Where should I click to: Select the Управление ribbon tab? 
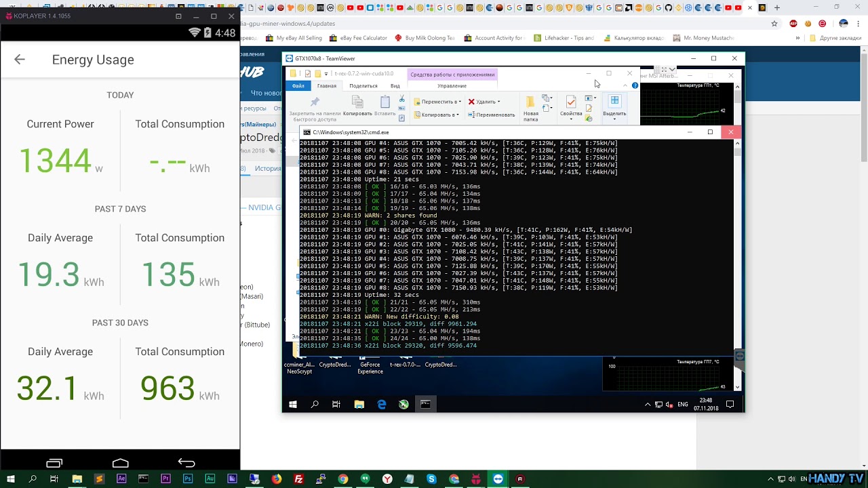point(452,86)
